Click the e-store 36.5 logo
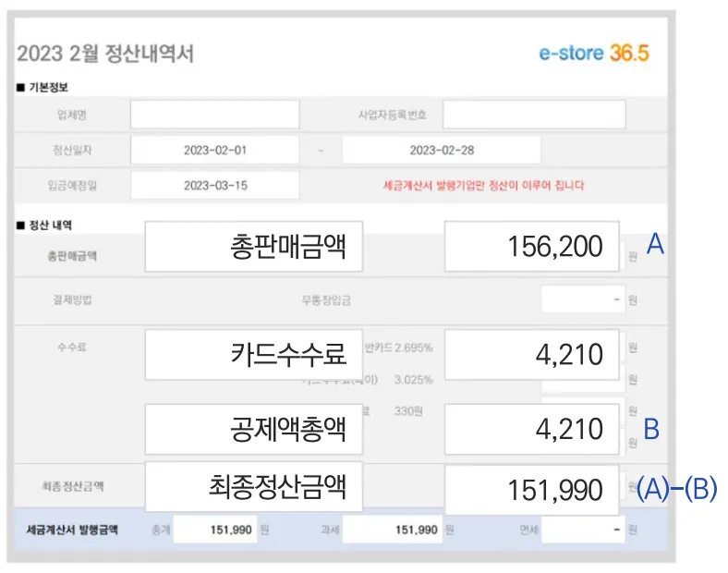Image resolution: width=728 pixels, height=573 pixels. coord(594,53)
